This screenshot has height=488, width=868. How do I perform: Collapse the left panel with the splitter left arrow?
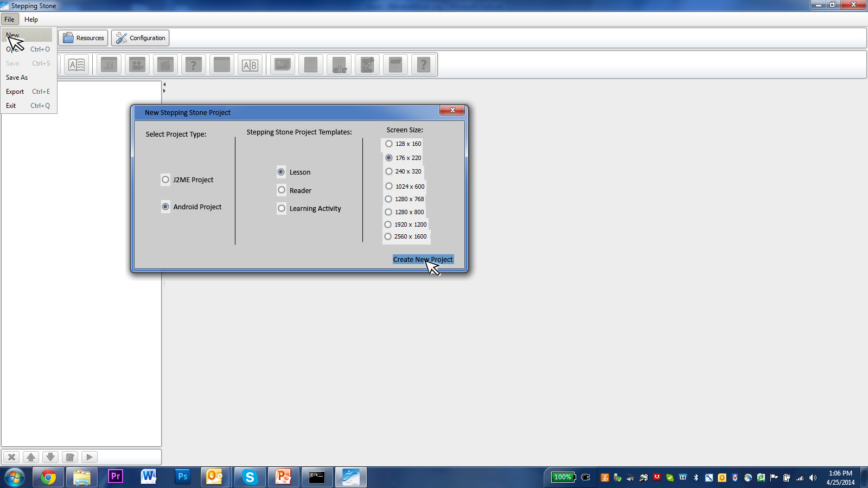point(164,85)
